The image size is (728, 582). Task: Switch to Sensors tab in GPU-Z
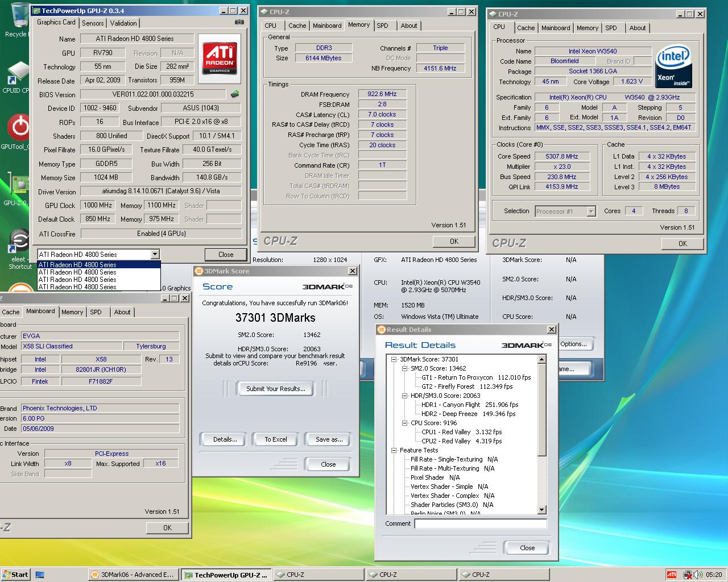(x=93, y=23)
